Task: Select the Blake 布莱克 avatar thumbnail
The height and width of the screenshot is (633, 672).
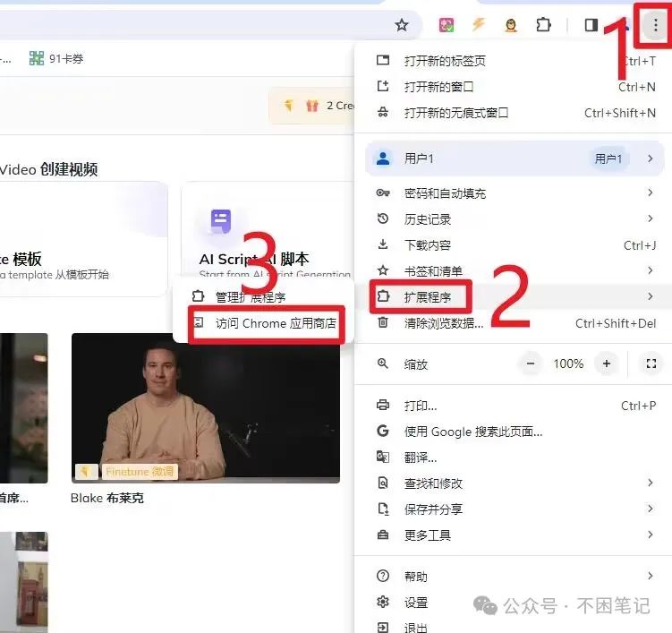Action: tap(206, 408)
